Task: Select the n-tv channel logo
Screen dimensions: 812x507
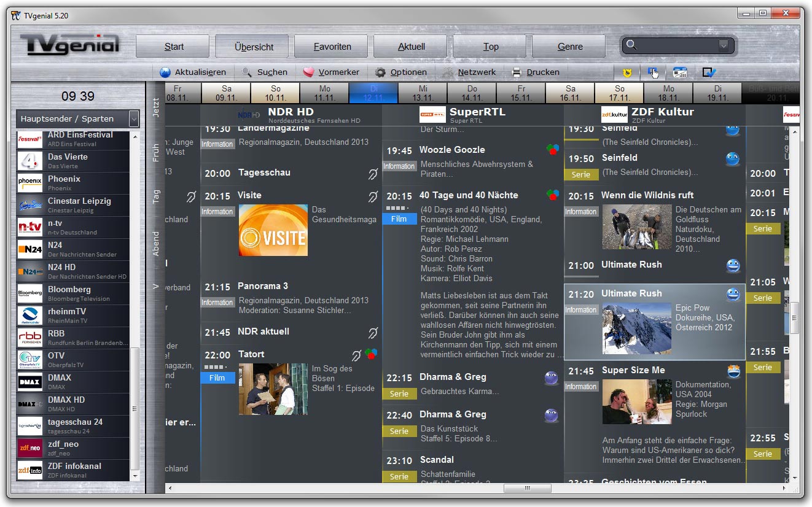Action: coord(29,227)
